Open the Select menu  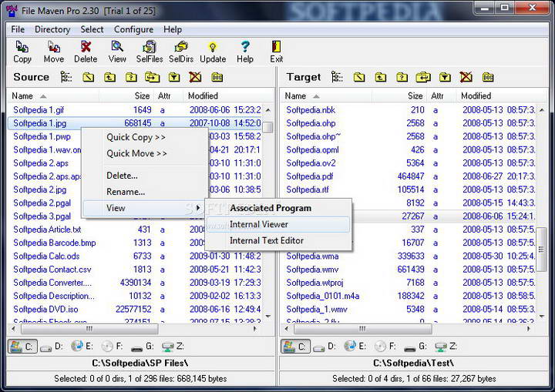click(92, 29)
